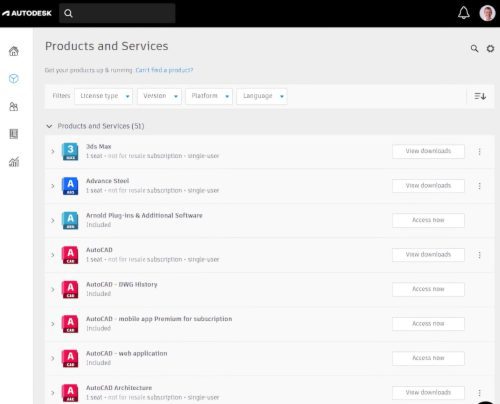Expand the AutoCAD mobile app Premium row

(x=52, y=324)
